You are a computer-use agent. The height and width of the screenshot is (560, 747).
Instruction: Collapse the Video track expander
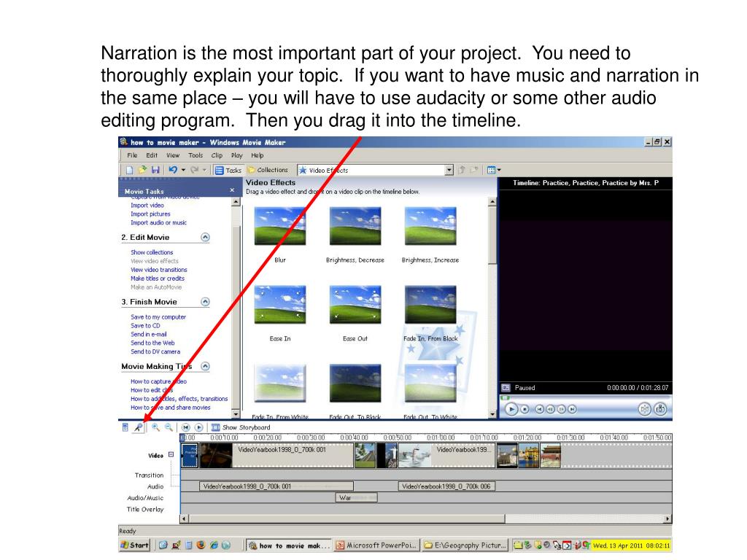click(171, 455)
